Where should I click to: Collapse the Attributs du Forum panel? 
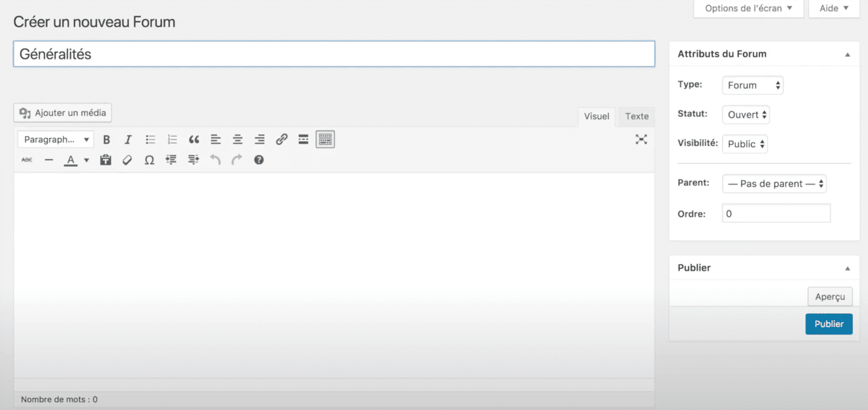point(848,55)
